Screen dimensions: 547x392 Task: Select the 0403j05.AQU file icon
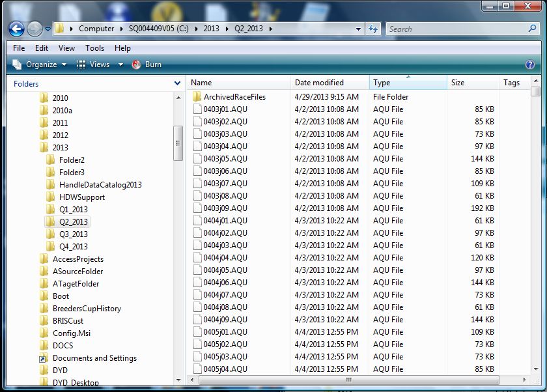point(197,159)
